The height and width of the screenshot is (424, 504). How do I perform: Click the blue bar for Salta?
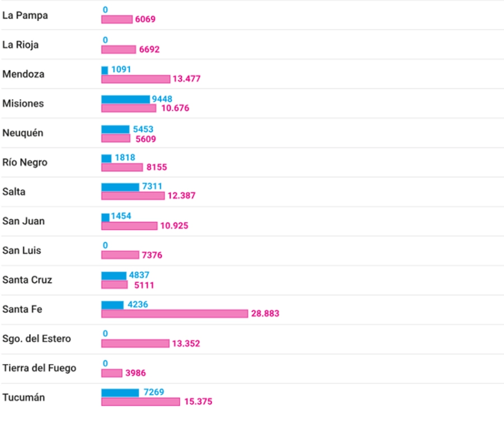point(120,187)
